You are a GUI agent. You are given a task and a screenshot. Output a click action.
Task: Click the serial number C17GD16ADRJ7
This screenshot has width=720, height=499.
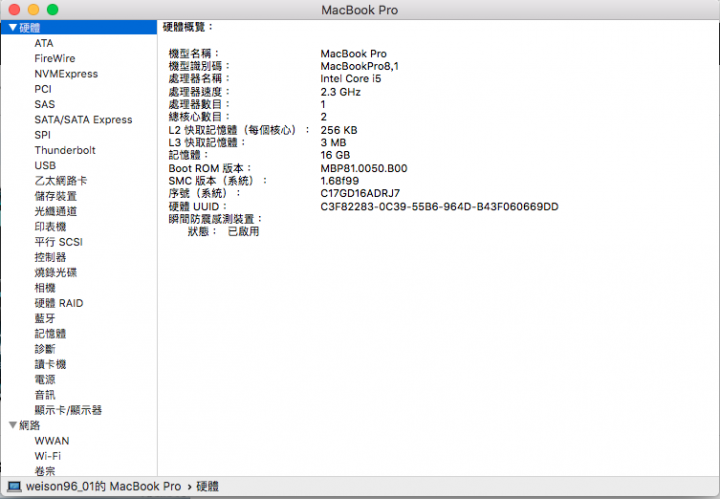click(x=360, y=193)
